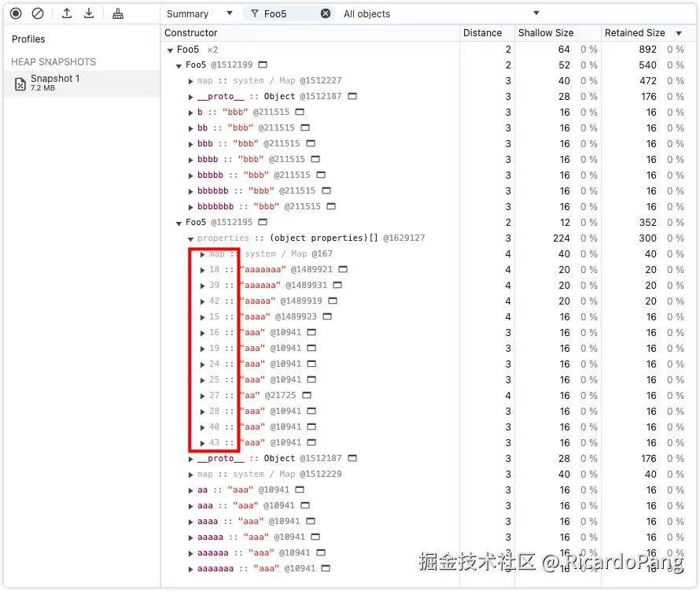Click reveal icon on 19 :: "aaa" row
The image size is (700, 591).
tap(311, 348)
